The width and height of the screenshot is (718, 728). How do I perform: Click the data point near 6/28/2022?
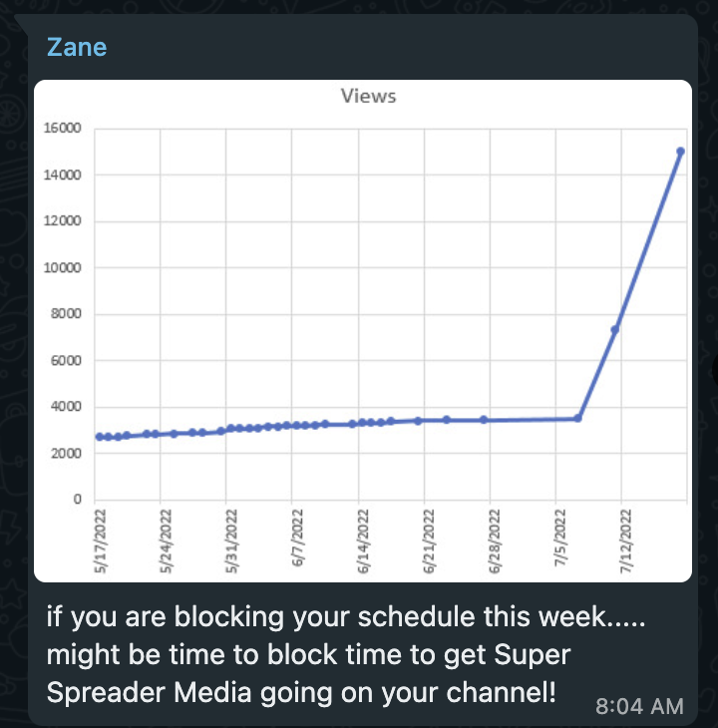pos(484,420)
